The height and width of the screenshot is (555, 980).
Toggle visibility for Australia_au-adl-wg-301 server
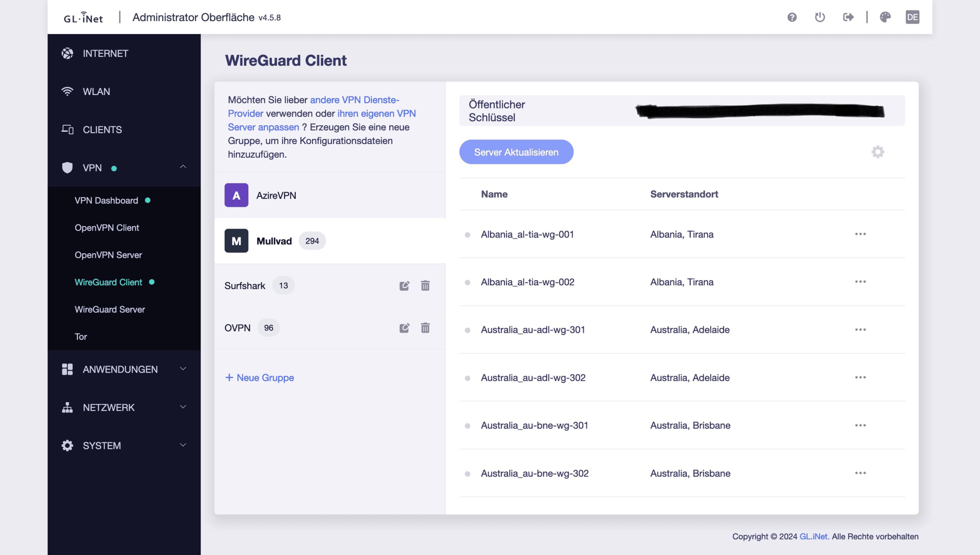coord(469,329)
